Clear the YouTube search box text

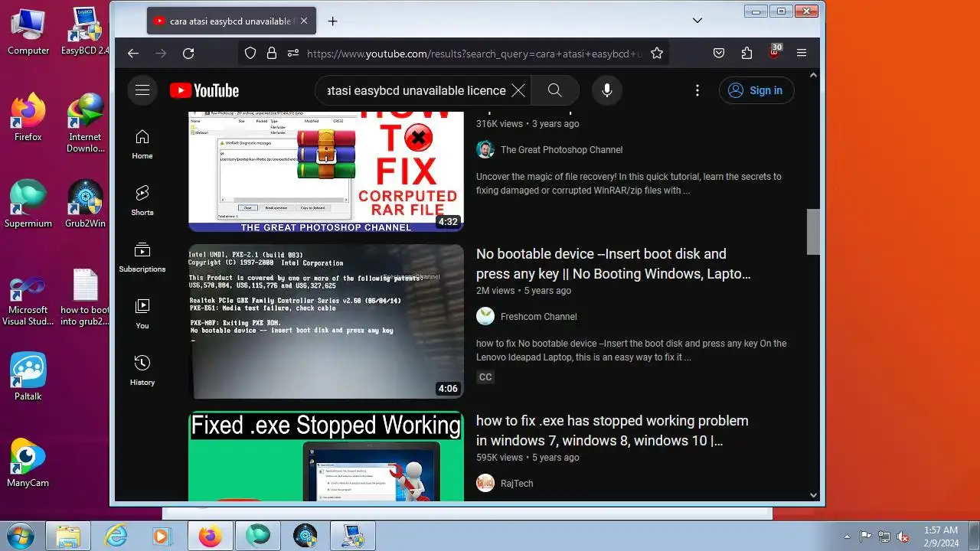[x=518, y=90]
